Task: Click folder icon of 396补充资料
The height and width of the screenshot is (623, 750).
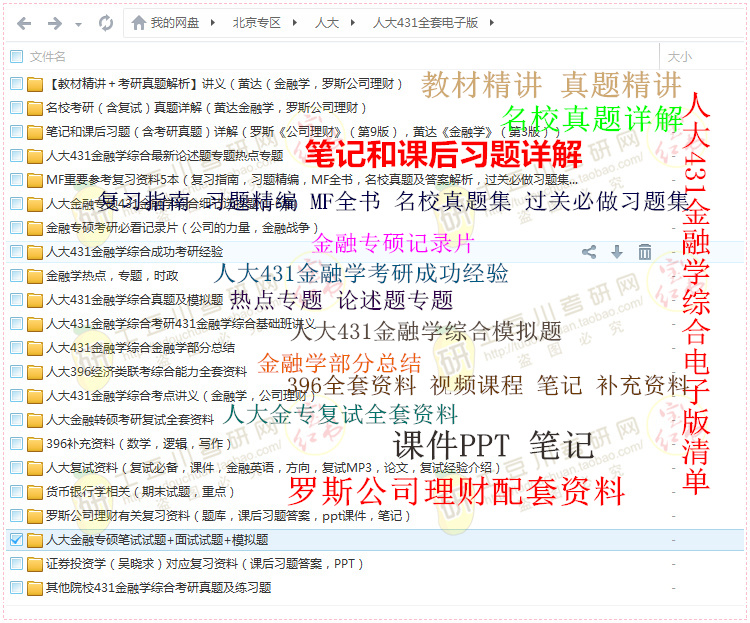Action: (35, 444)
